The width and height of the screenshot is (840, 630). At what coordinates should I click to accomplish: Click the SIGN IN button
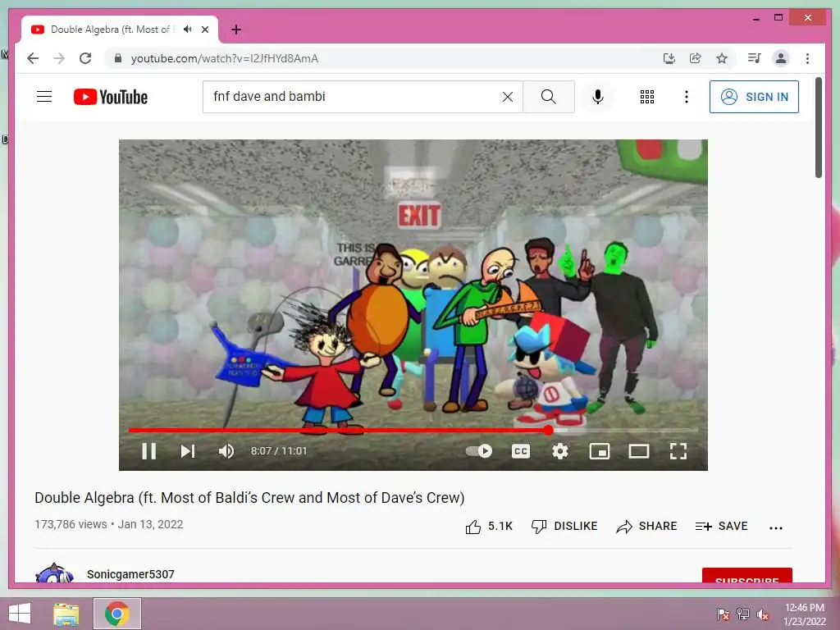(754, 97)
